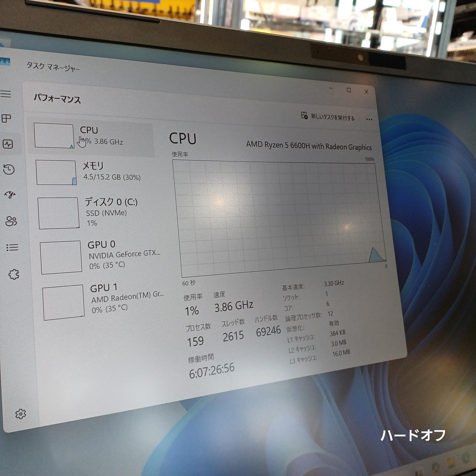
Task: Open the Details list icon in sidebar
Action: click(12, 247)
